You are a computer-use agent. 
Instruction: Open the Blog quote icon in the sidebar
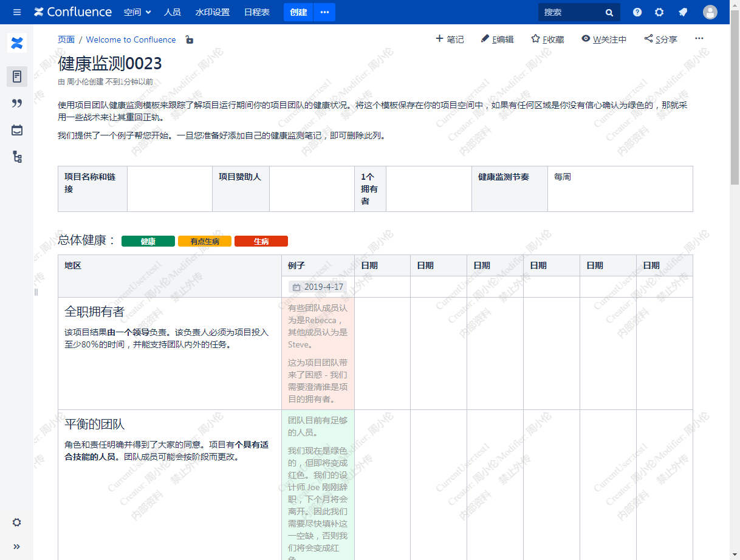pos(17,103)
